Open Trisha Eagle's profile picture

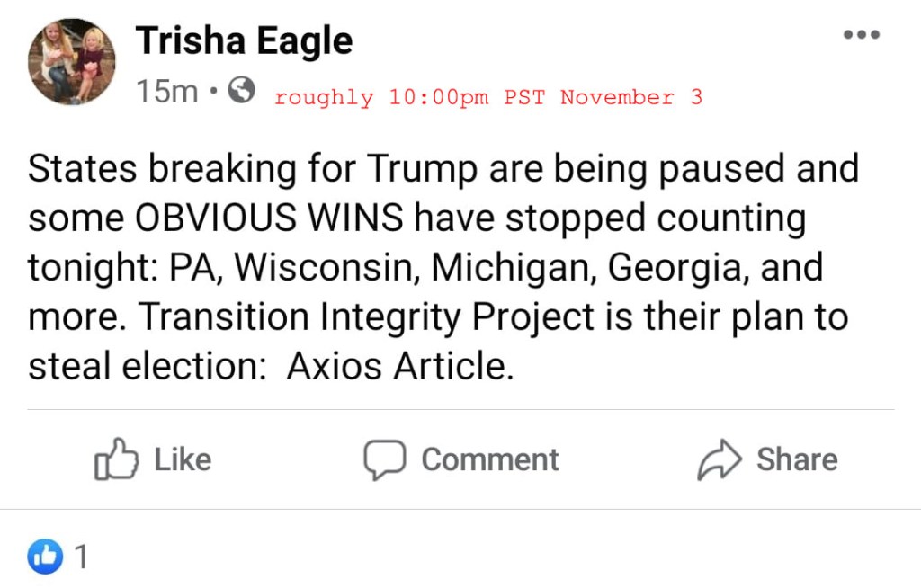pyautogui.click(x=71, y=62)
